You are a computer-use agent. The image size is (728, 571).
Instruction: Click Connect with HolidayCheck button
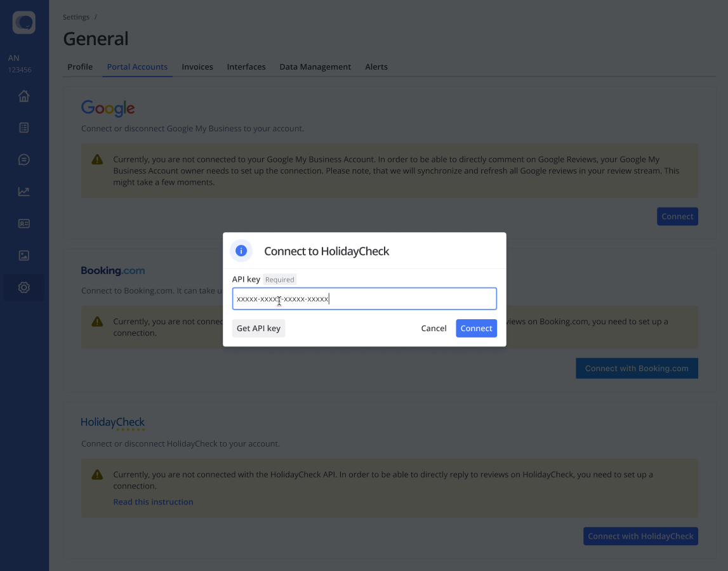(x=640, y=536)
